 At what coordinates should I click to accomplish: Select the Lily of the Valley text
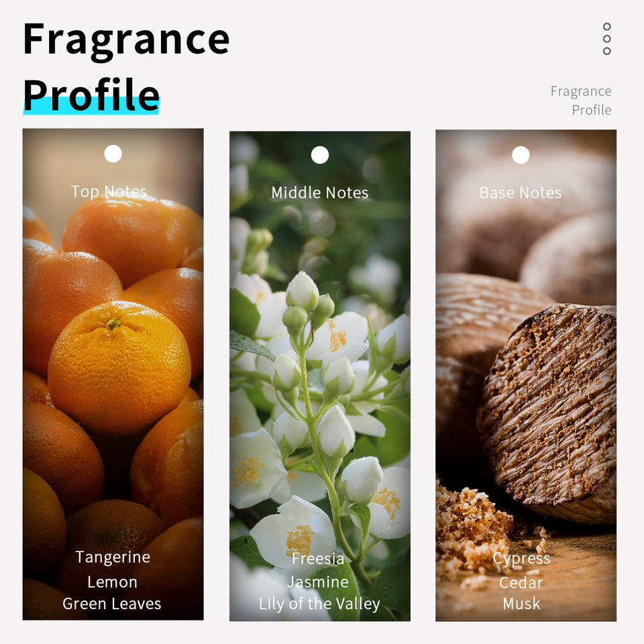pos(319,604)
